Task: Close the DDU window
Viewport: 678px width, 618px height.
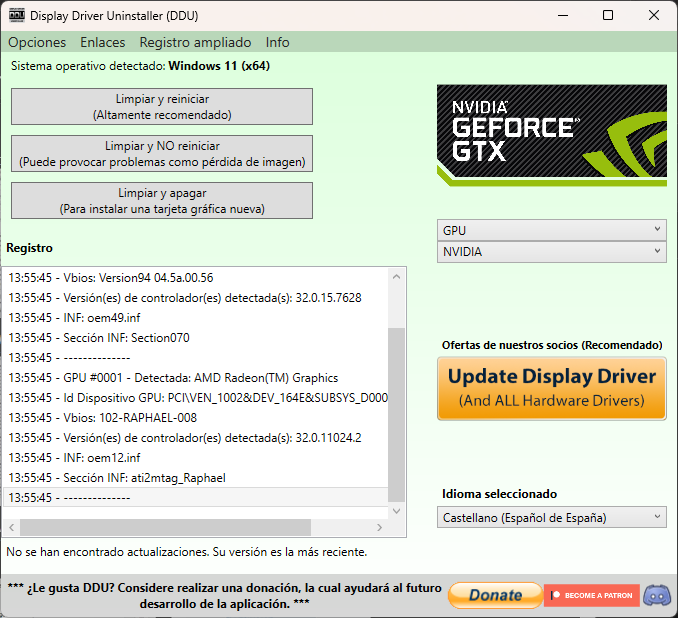Action: click(653, 16)
